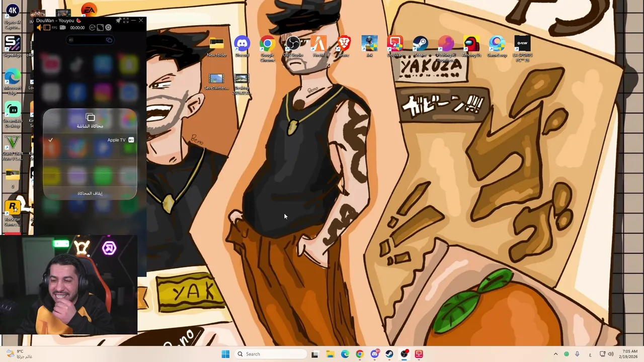The width and height of the screenshot is (644, 362).
Task: Open DouWan settings round icon
Action: pyautogui.click(x=108, y=28)
